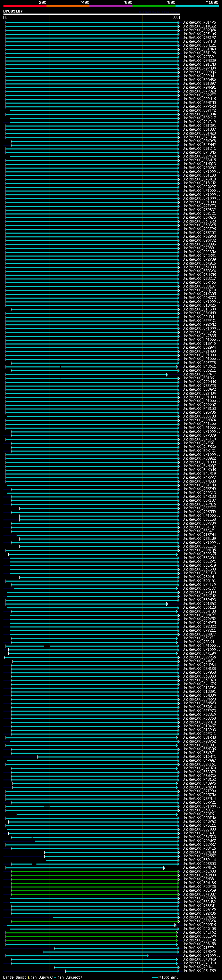The width and height of the screenshot is (222, 980).
Task: Click UniRef100_Q801H1 label
Action: (x=199, y=577)
